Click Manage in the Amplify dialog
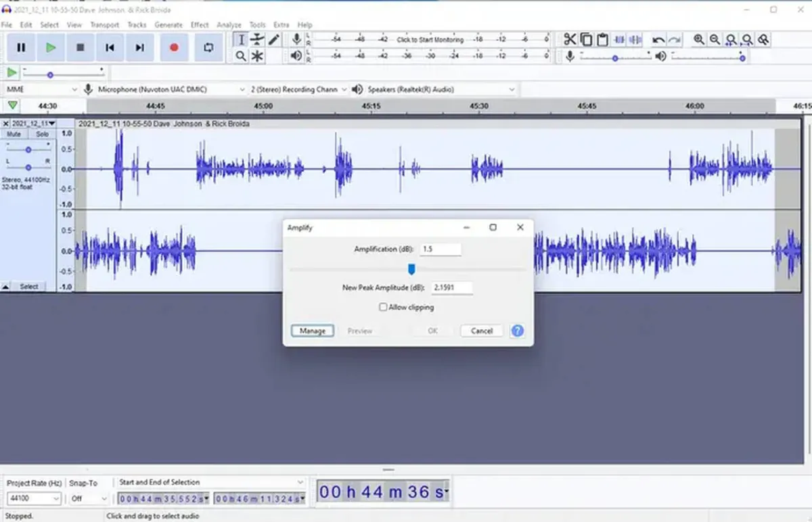812x522 pixels. click(x=311, y=331)
